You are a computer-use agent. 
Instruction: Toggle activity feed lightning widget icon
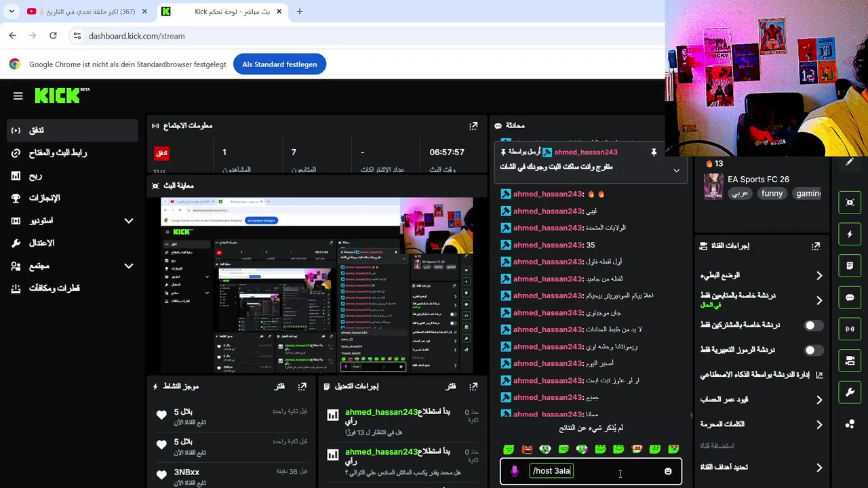[x=850, y=234]
